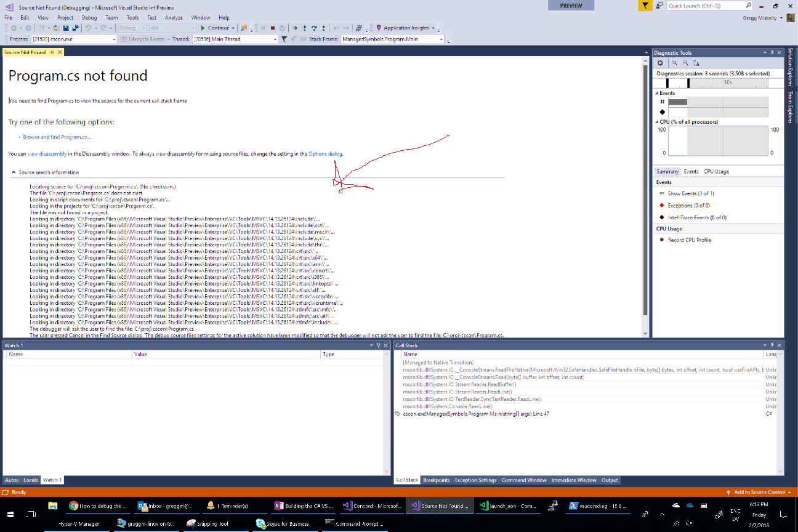Click Reset View chart icon in Diagnostic Tools
This screenshot has height=532, width=798.
click(x=696, y=63)
